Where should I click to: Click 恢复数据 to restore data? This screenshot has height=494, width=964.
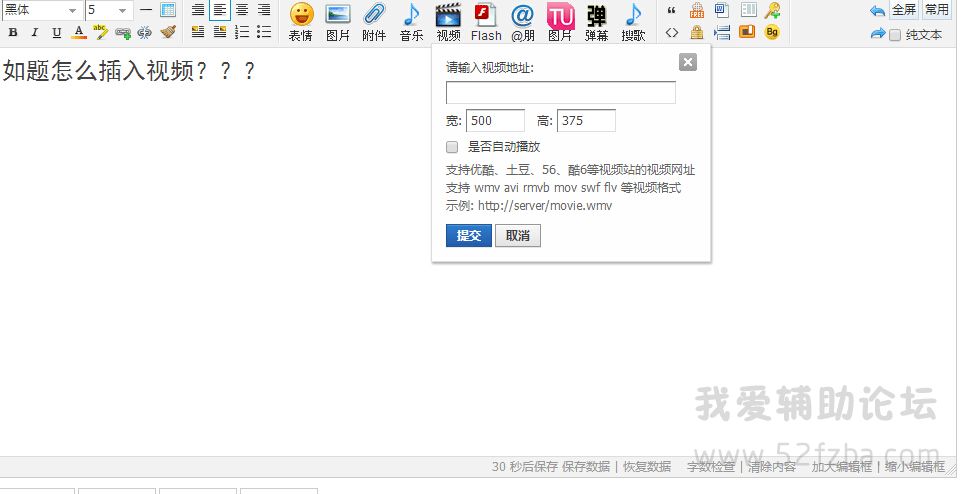coord(647,467)
